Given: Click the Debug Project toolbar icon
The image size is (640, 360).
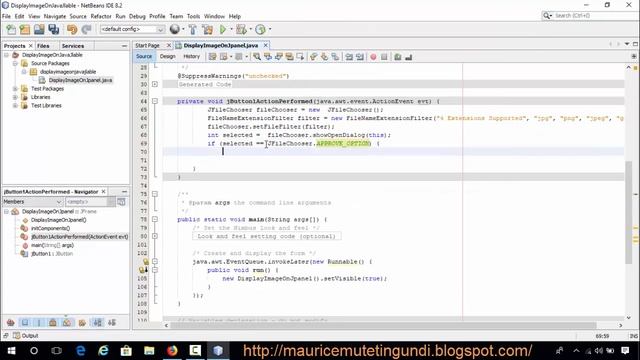Looking at the screenshot, I should pos(241,29).
